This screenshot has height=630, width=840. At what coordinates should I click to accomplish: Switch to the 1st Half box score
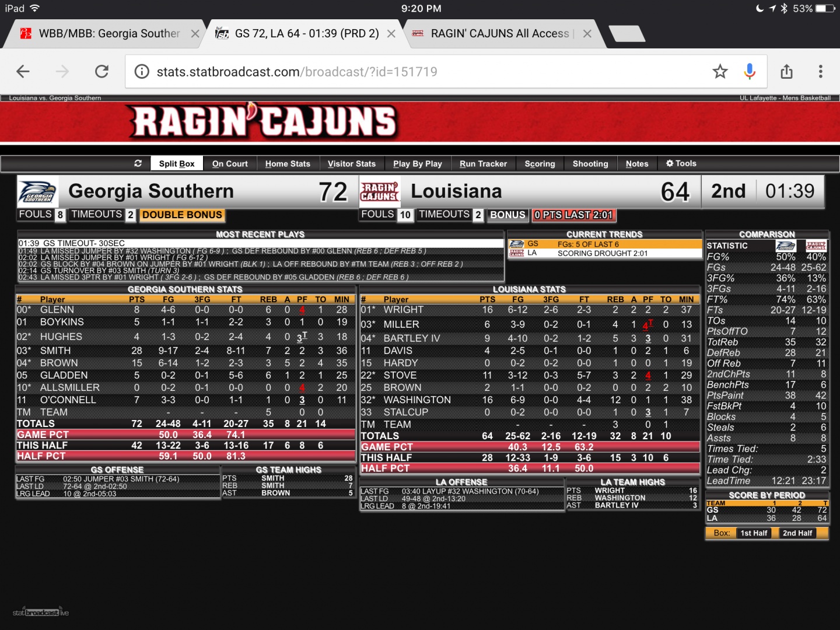754,533
